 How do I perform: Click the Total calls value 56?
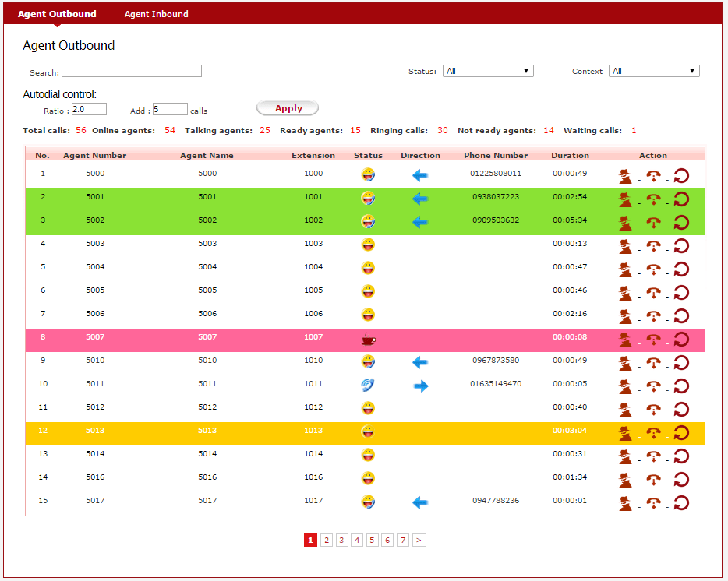click(x=81, y=130)
